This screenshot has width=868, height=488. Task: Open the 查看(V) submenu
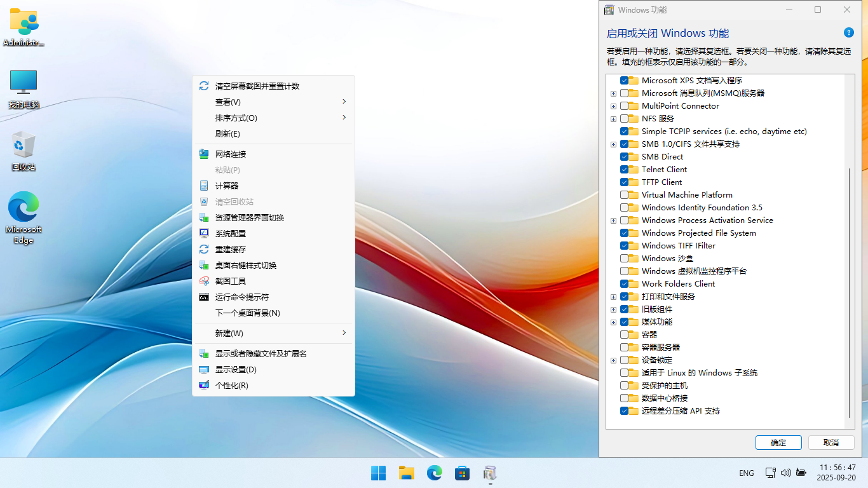(x=273, y=102)
